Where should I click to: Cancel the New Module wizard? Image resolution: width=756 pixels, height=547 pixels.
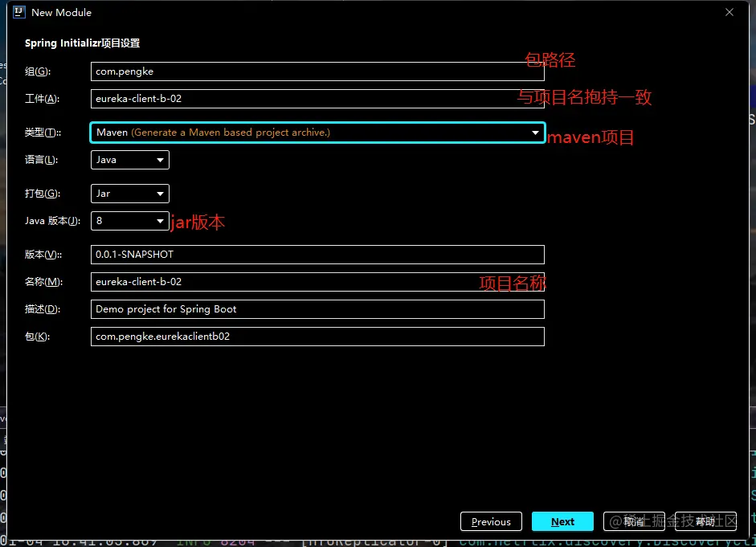click(x=634, y=521)
